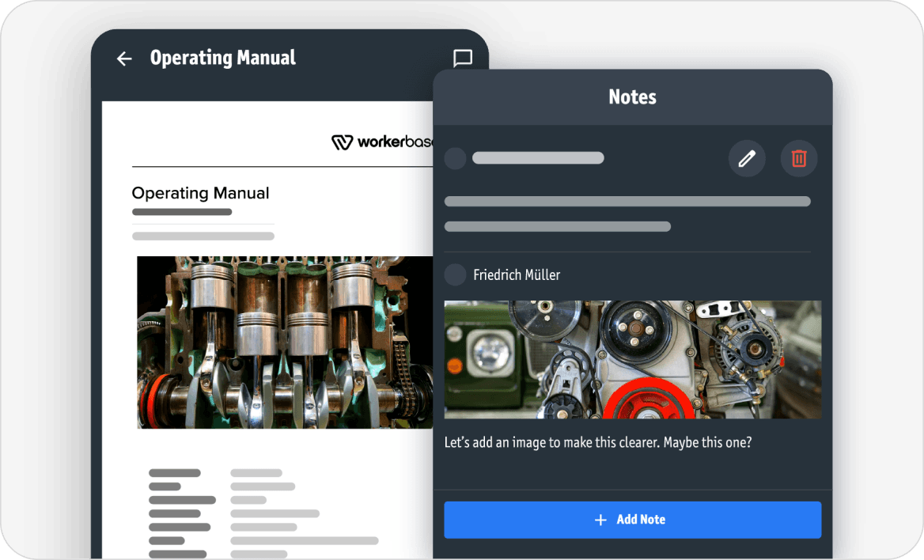Select the first note's long top text line

point(627,202)
